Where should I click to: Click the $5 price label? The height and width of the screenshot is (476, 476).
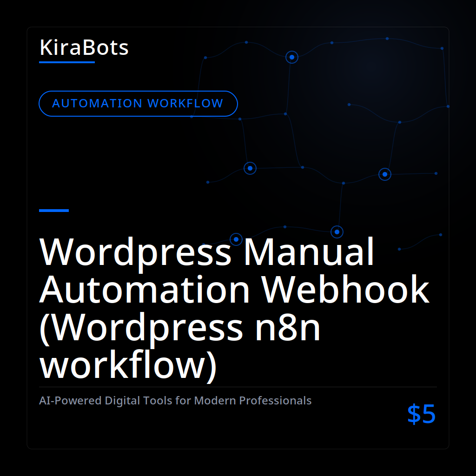pyautogui.click(x=421, y=414)
